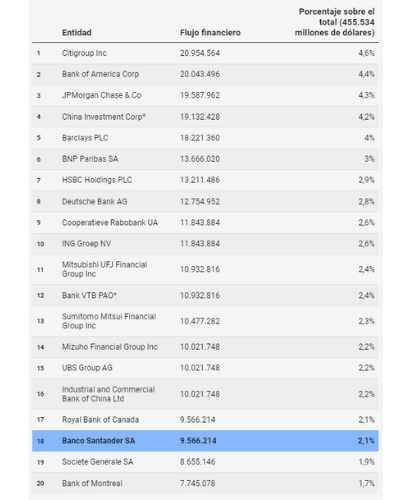Click Sumitomo Mitsui Financial Group Inc
This screenshot has width=396, height=500.
tap(109, 321)
